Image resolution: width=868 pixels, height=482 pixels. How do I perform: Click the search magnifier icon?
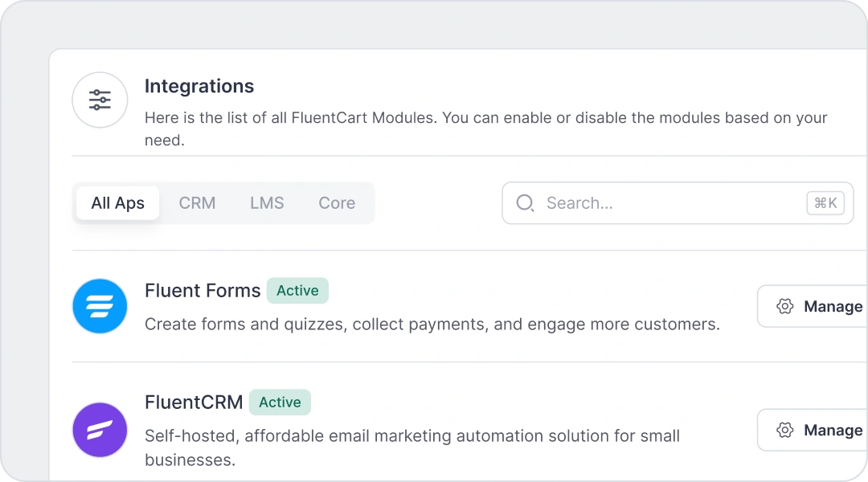point(525,202)
